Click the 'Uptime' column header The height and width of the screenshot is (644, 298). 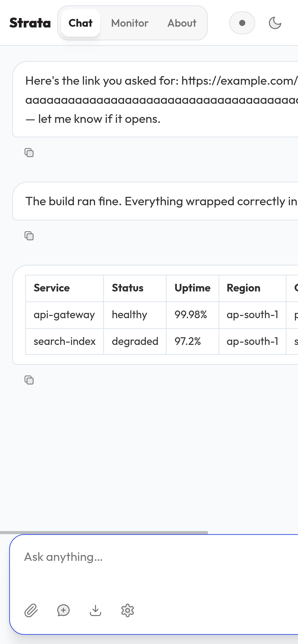pyautogui.click(x=193, y=288)
